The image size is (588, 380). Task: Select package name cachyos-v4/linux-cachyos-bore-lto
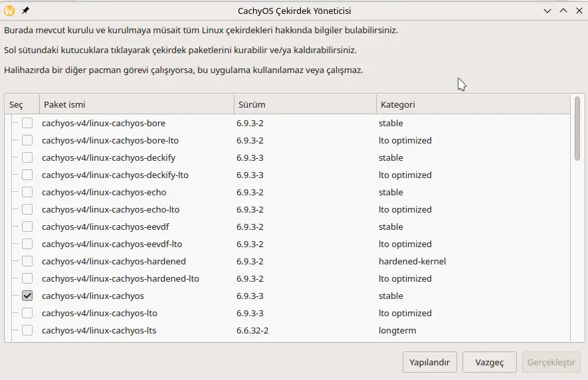[x=110, y=140]
